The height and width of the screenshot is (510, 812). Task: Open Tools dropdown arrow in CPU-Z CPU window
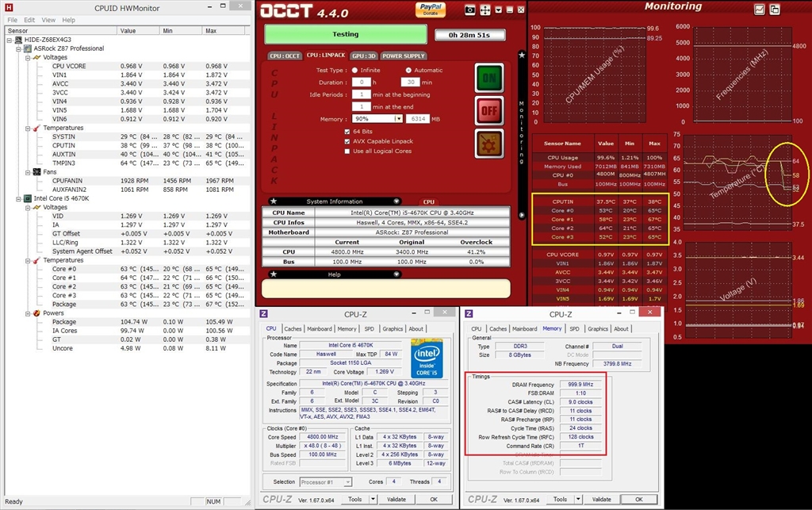[373, 499]
